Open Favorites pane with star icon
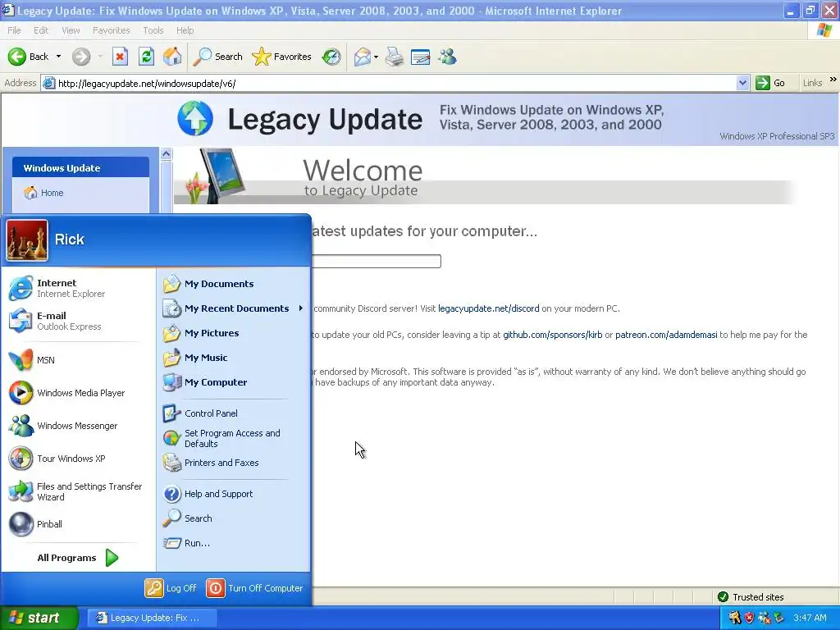 click(x=281, y=57)
